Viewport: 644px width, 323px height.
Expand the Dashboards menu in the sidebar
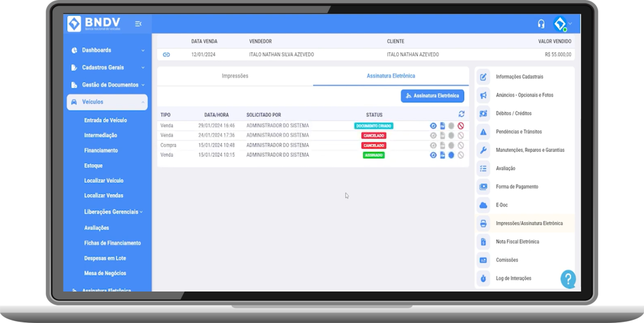click(x=107, y=50)
